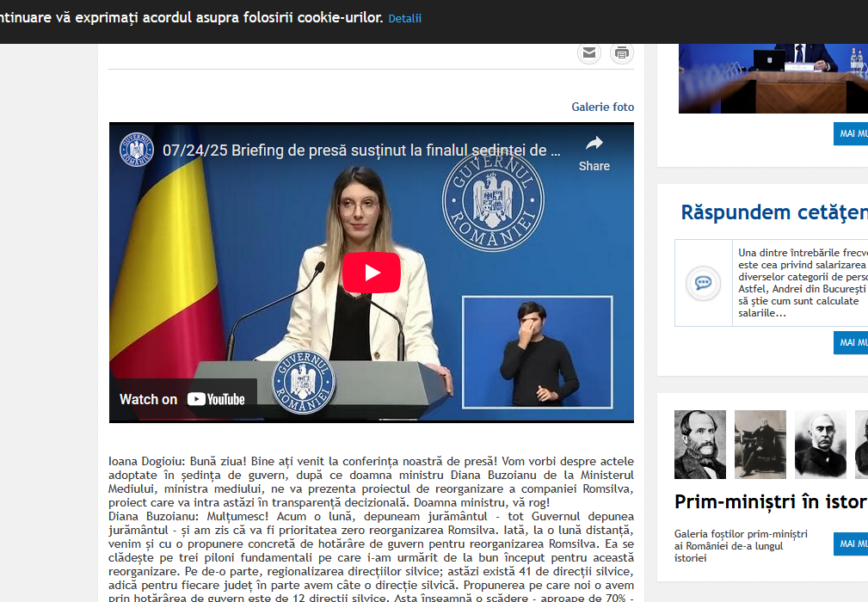Click MAI MULT button under salarizarea question

(851, 342)
